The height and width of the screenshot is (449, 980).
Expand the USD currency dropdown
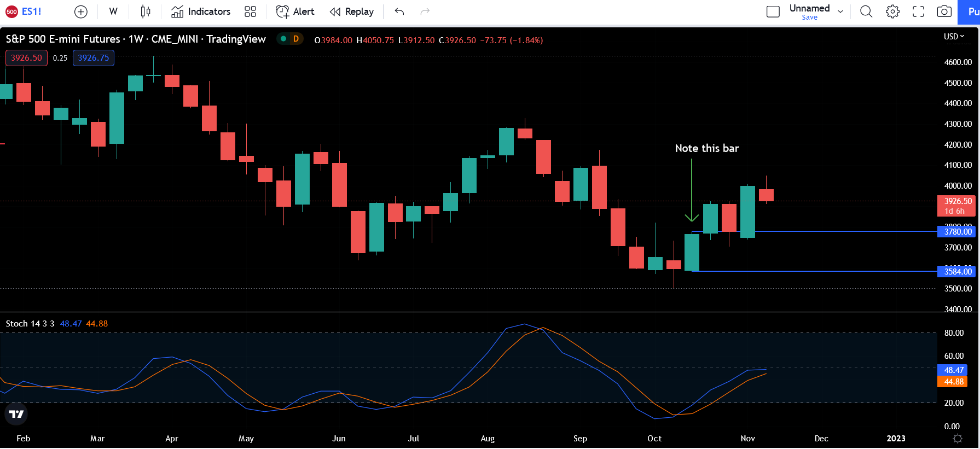tap(954, 36)
